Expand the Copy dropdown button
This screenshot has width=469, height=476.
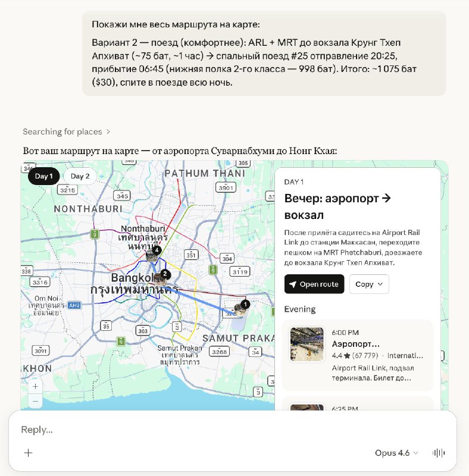[x=369, y=284]
